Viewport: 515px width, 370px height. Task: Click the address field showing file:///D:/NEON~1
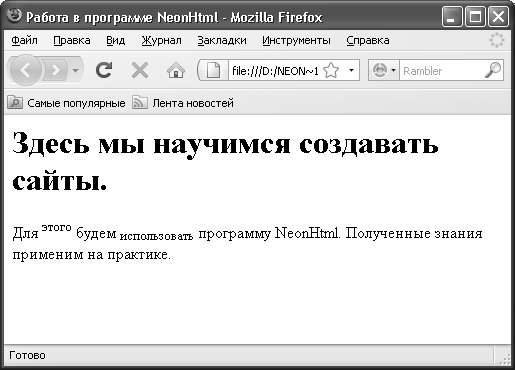(x=275, y=70)
